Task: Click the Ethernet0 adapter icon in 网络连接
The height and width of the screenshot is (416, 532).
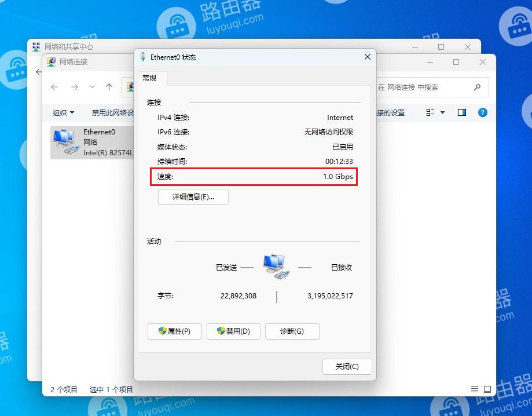Action: tap(65, 142)
